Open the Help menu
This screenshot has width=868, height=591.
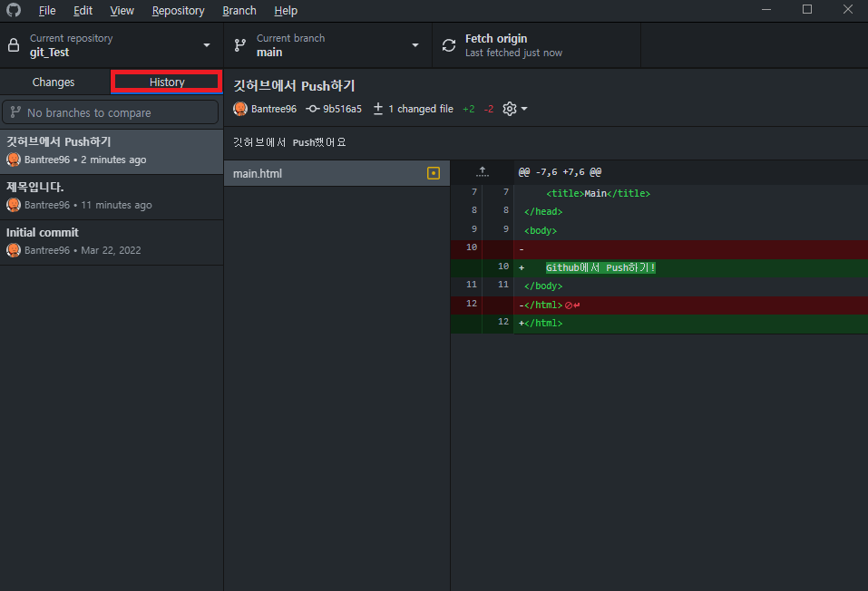[x=286, y=11]
